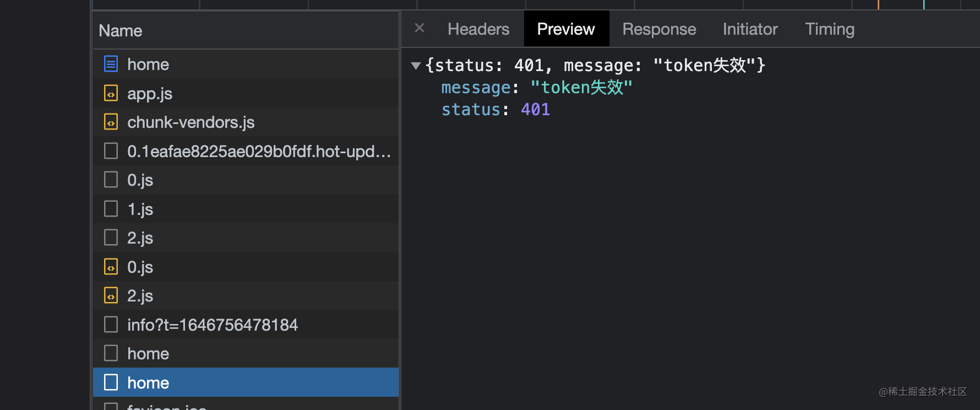View the Timing tab
The height and width of the screenshot is (410, 980).
[830, 29]
